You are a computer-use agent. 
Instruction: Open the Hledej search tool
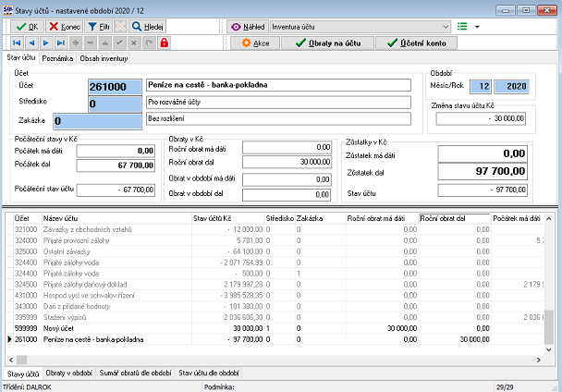pos(147,27)
